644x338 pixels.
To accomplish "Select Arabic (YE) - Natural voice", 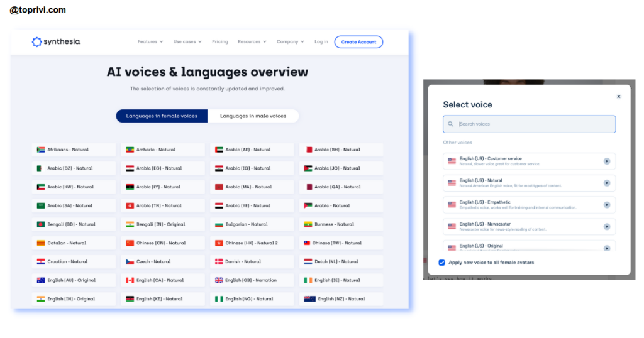I will click(x=252, y=205).
